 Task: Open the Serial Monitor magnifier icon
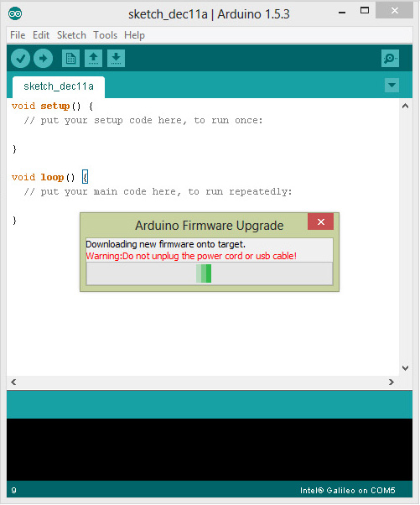coord(390,58)
